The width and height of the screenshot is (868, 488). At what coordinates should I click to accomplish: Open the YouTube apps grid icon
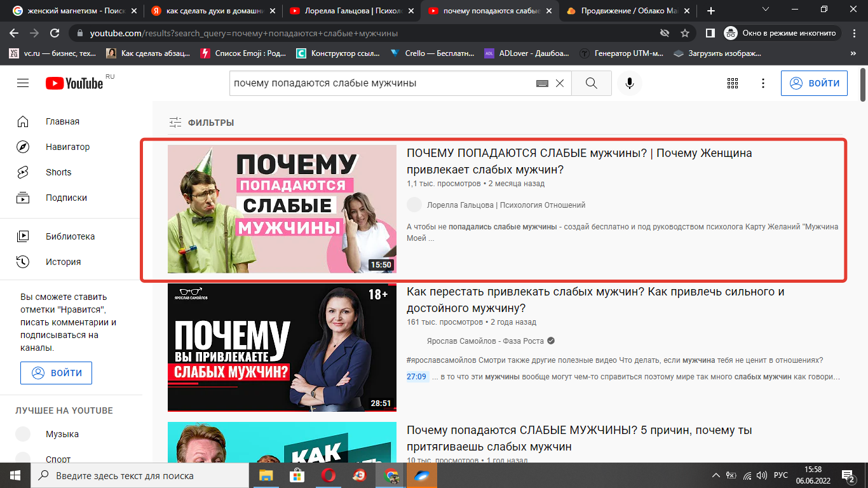[x=733, y=83]
